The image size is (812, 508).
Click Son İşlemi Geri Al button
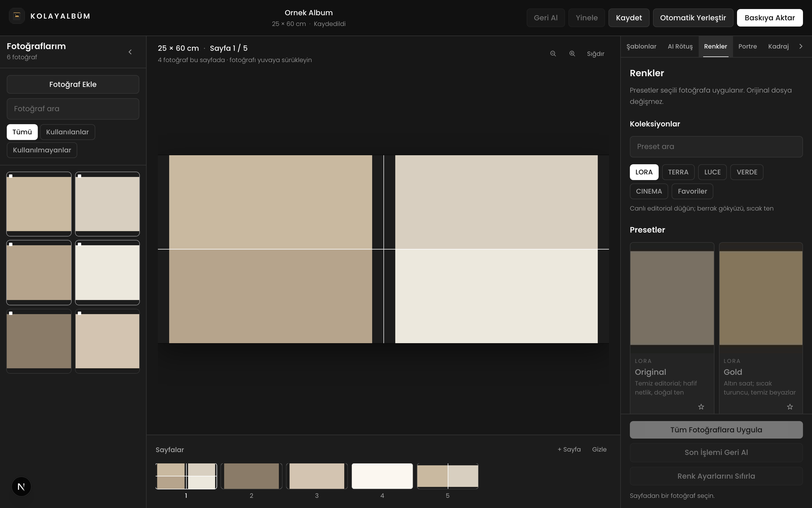(716, 453)
